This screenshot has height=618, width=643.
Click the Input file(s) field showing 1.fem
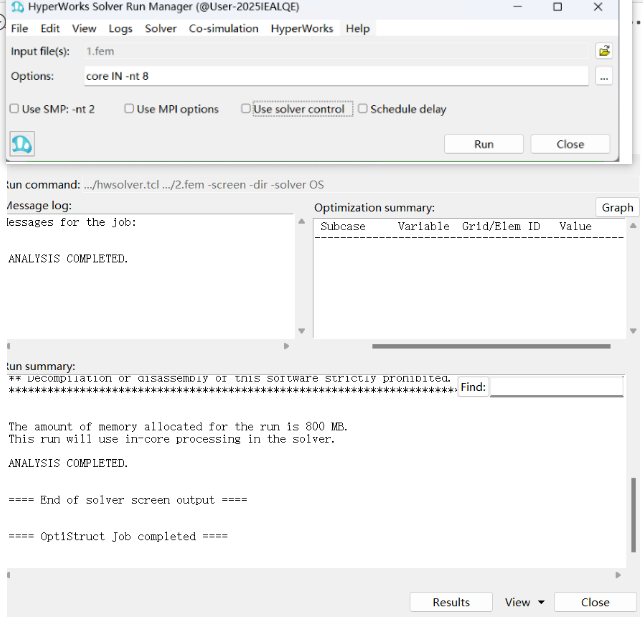tap(336, 51)
